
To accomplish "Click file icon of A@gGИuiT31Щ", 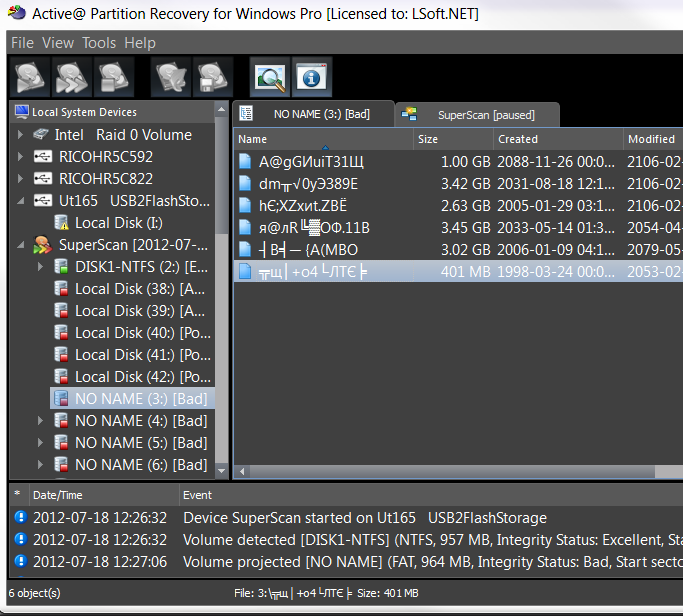I will coord(245,161).
